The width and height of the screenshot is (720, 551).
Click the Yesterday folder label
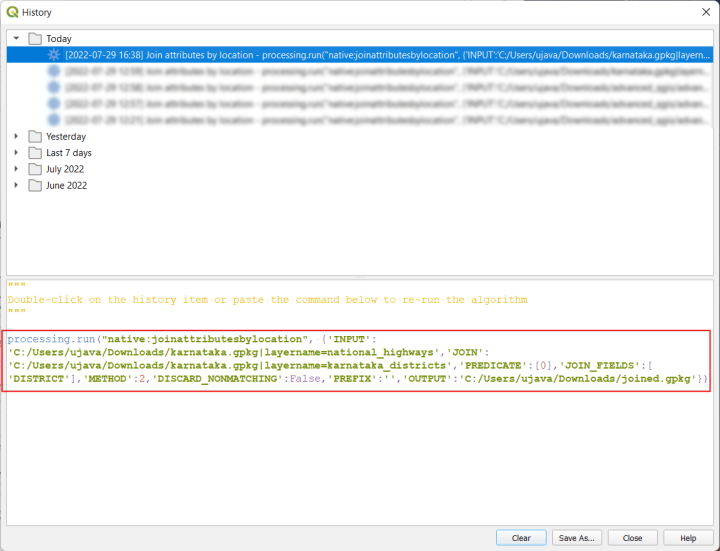(66, 136)
